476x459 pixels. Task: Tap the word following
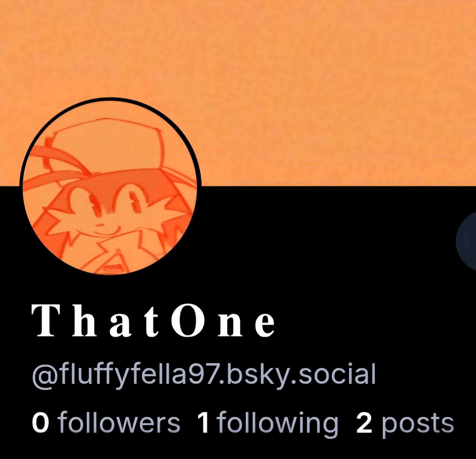click(x=277, y=425)
